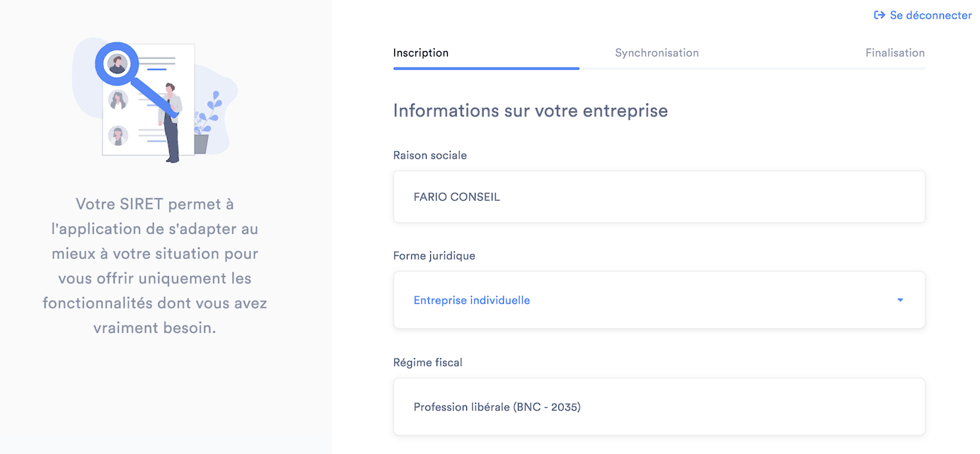Click the Régime fiscal label

pyautogui.click(x=428, y=362)
